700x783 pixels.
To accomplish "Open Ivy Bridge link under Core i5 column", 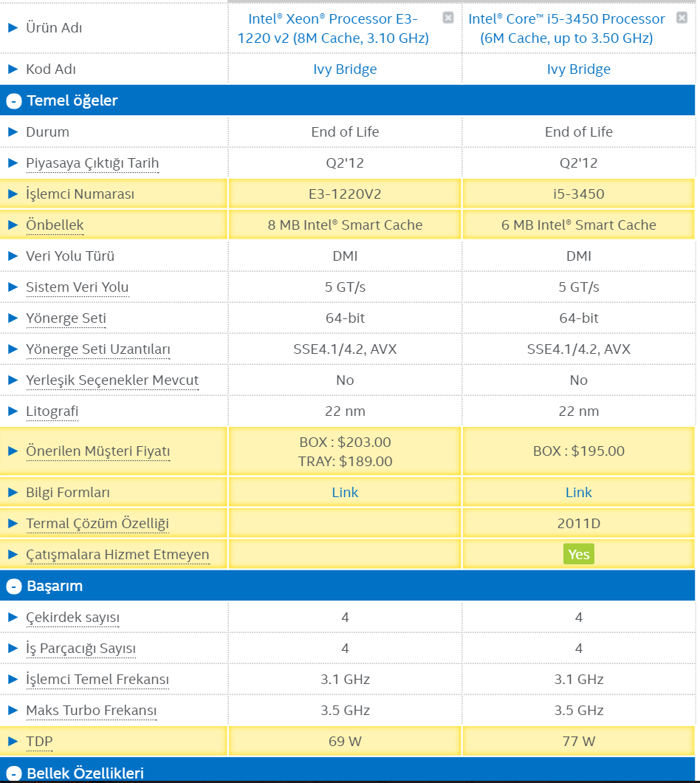I will [579, 69].
